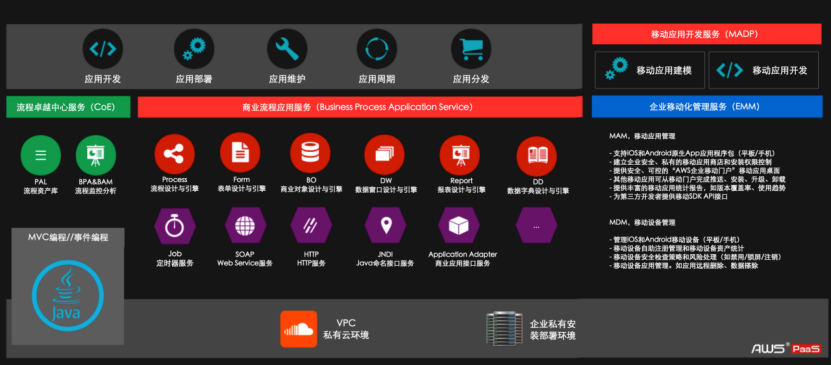
Task: Open the Report 报表设计 icon
Action: pyautogui.click(x=459, y=155)
